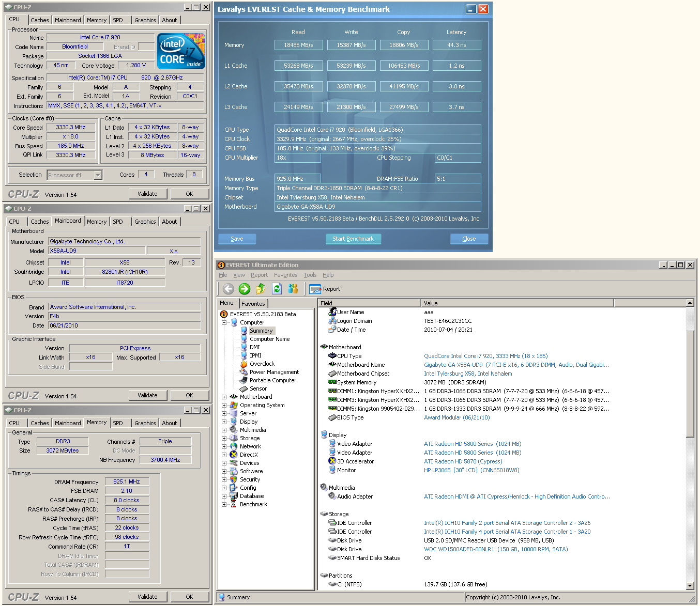This screenshot has width=700, height=606.
Task: Select Power Management in the tree
Action: point(274,372)
